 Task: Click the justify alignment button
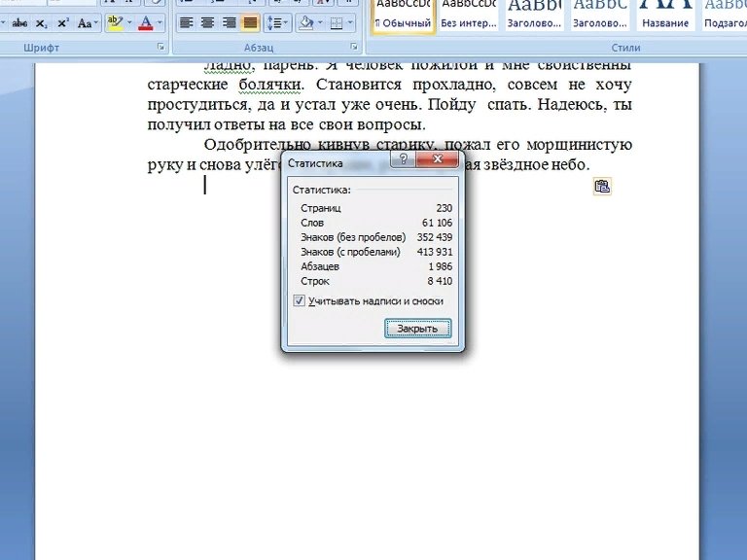pyautogui.click(x=250, y=22)
